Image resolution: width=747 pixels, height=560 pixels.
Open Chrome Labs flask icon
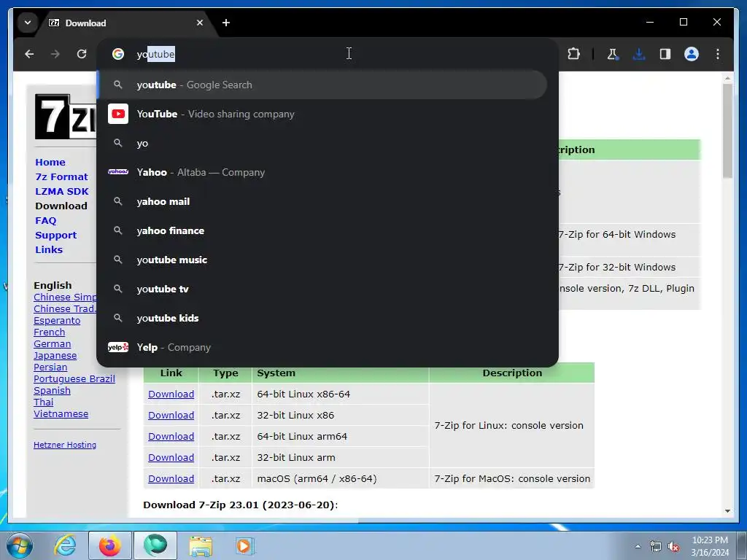(x=613, y=54)
